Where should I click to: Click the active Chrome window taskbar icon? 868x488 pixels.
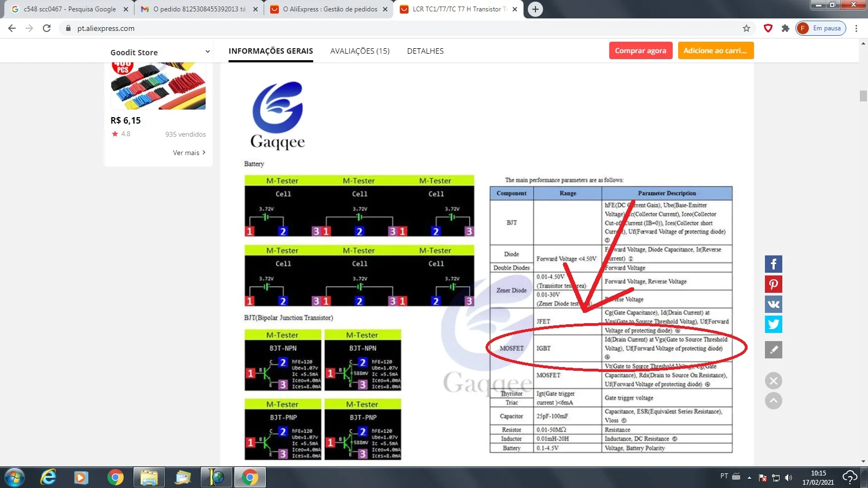(250, 478)
